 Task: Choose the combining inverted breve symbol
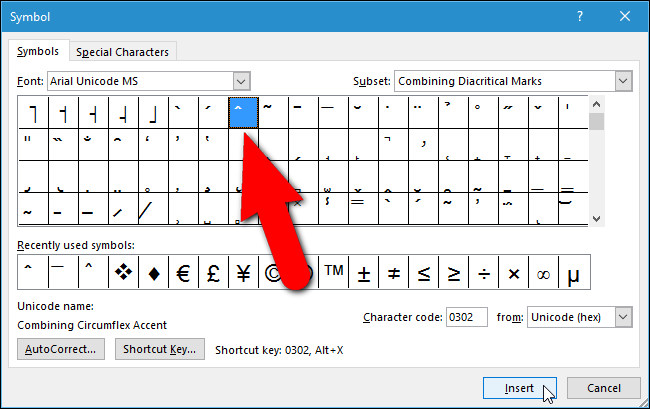[123, 144]
